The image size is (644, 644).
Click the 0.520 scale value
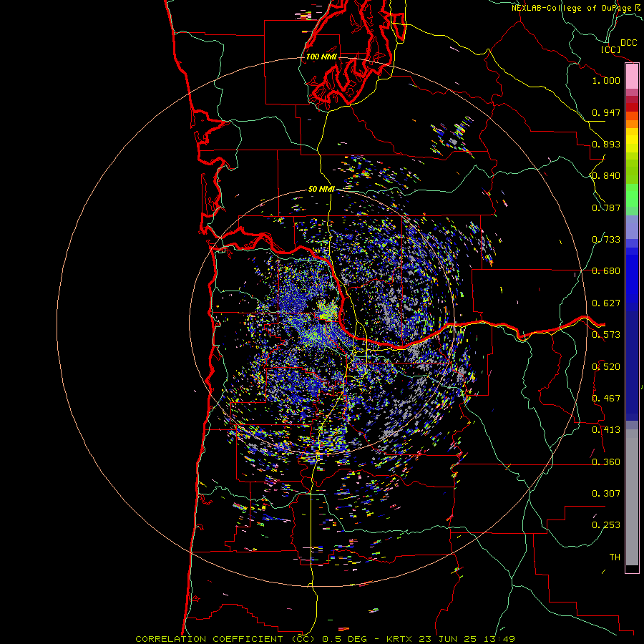pyautogui.click(x=606, y=367)
